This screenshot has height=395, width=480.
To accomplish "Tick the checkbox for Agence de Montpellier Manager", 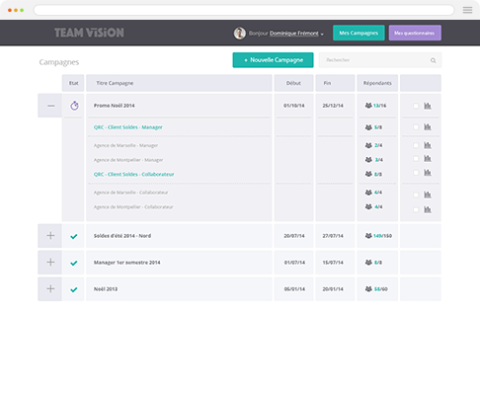I will 416,159.
